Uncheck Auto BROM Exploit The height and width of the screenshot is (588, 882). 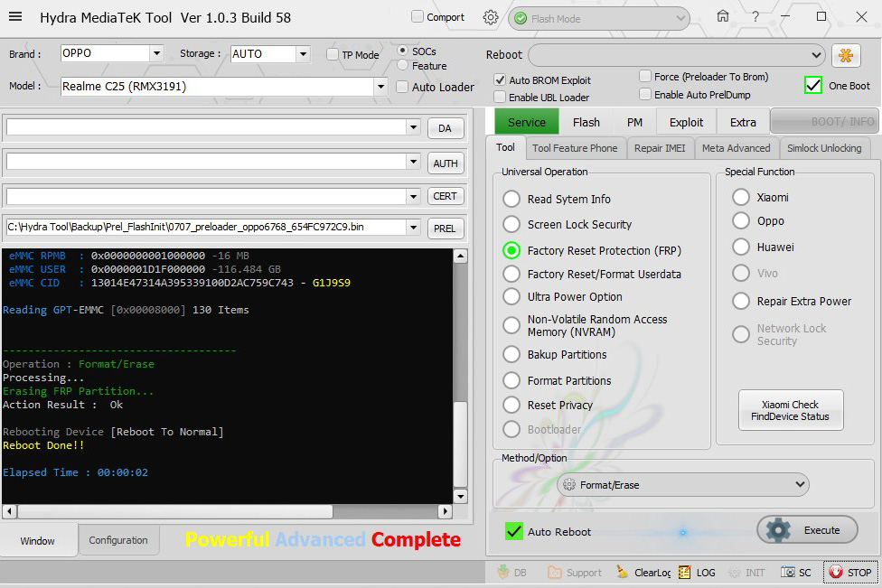point(501,80)
